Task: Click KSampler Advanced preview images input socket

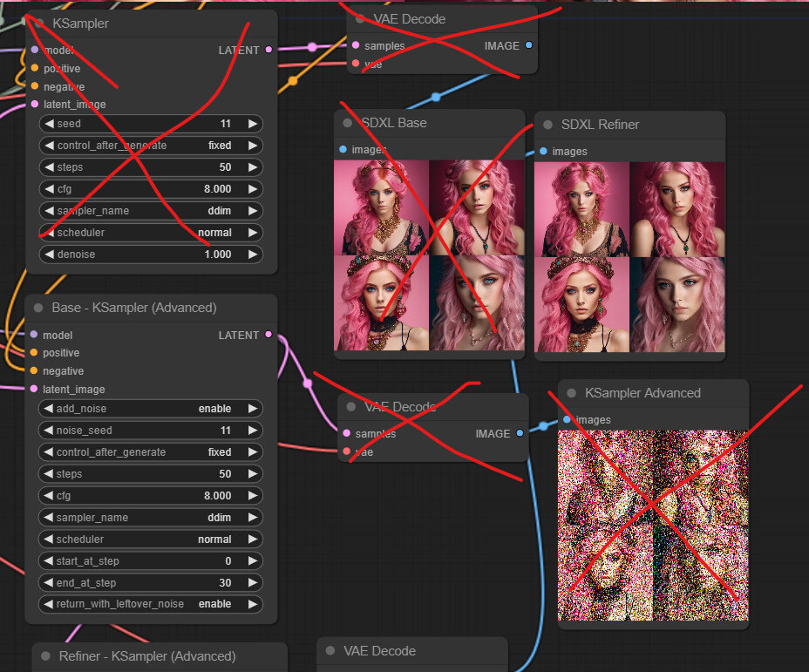Action: tap(567, 419)
